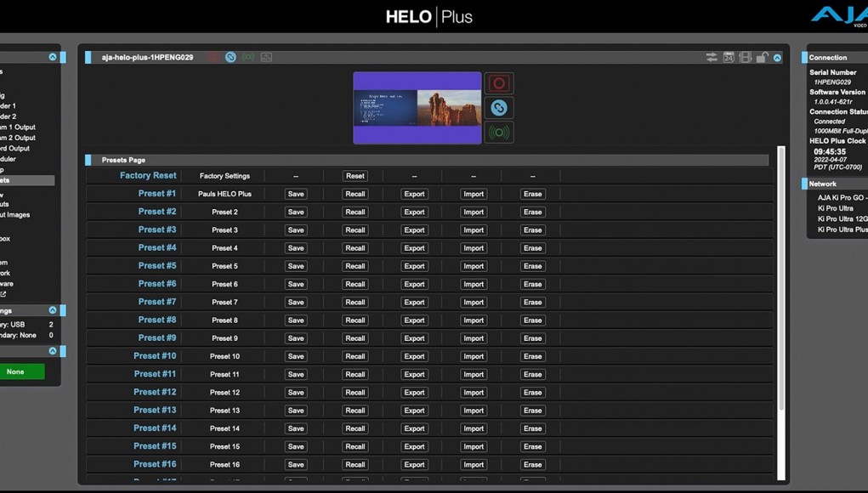This screenshot has height=493, width=868.
Task: Click the unlocked padlock icon
Action: click(763, 57)
